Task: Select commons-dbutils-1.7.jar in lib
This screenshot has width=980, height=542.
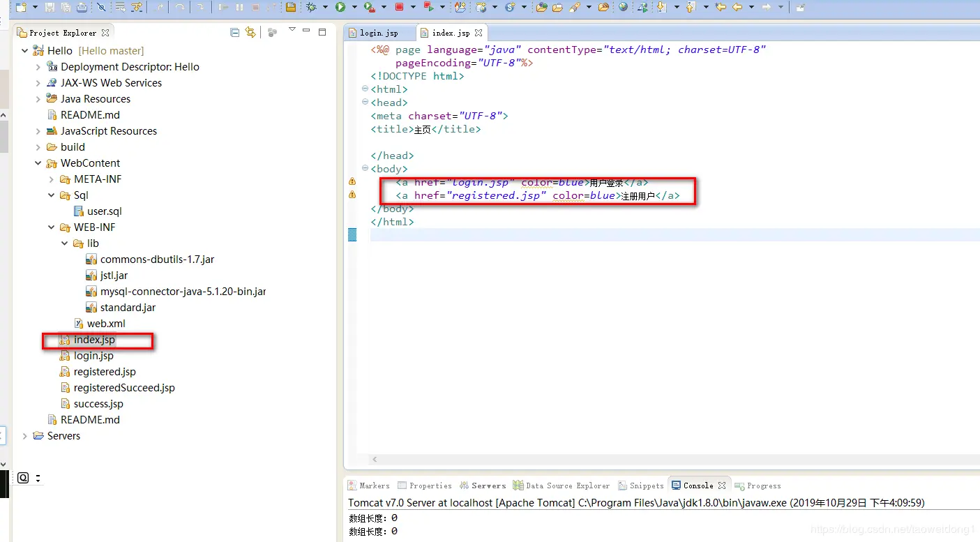Action: pos(150,259)
